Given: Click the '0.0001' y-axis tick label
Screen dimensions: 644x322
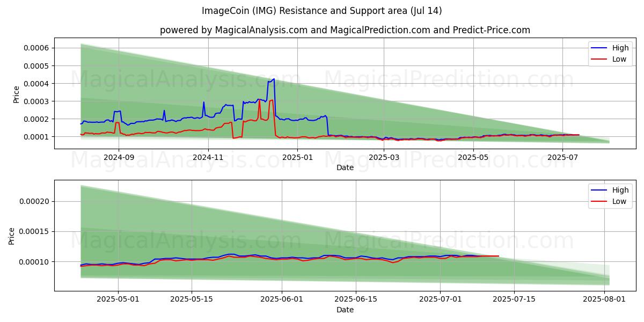Looking at the screenshot, I should pyautogui.click(x=36, y=137).
